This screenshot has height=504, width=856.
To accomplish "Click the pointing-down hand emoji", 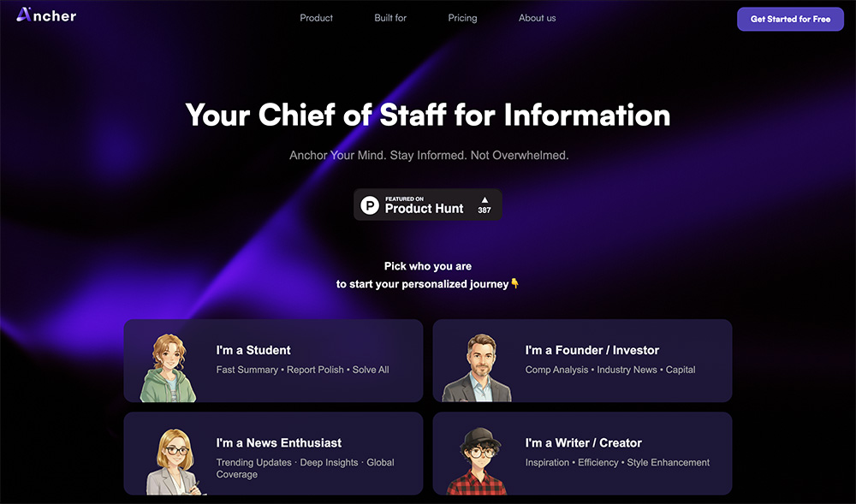I will 514,283.
